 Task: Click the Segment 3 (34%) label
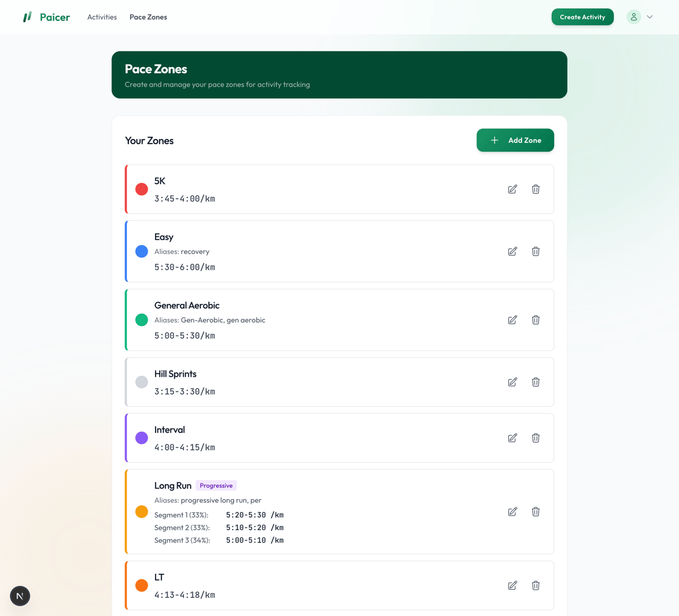pyautogui.click(x=182, y=540)
